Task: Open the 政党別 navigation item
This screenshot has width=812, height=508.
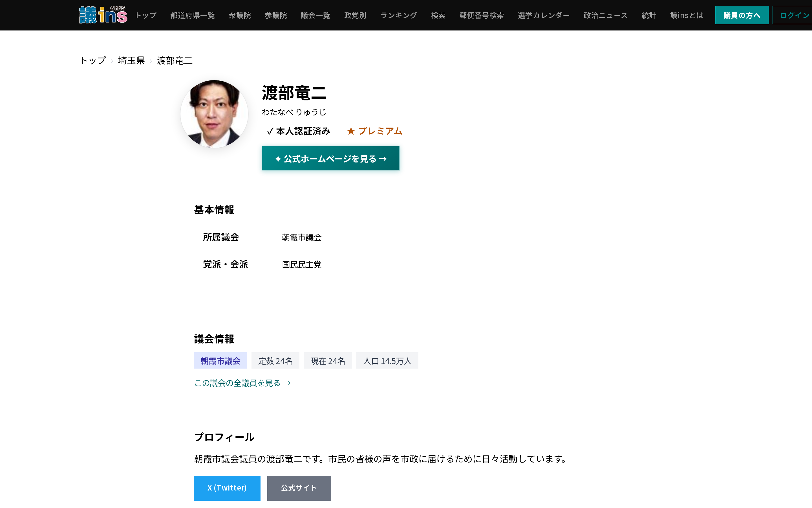Action: (x=355, y=16)
